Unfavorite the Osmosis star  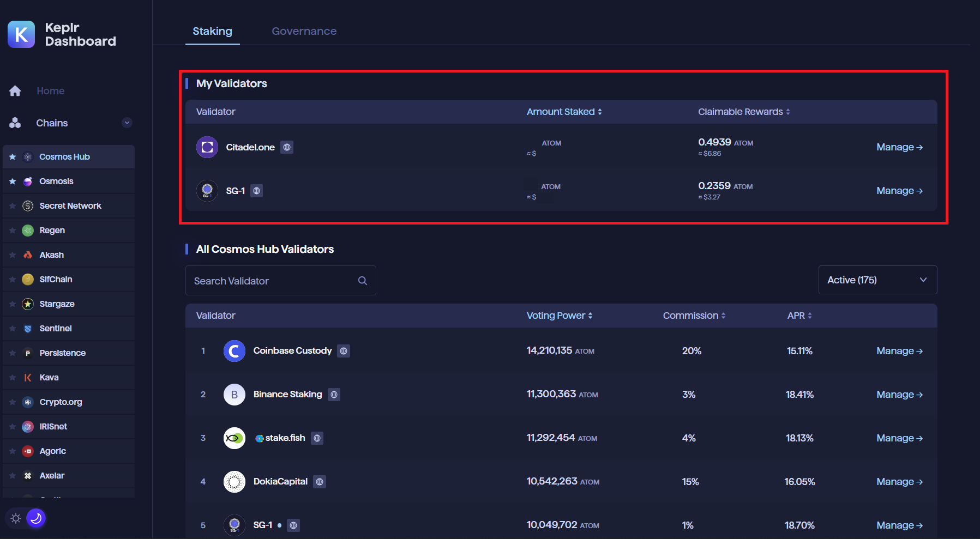13,181
